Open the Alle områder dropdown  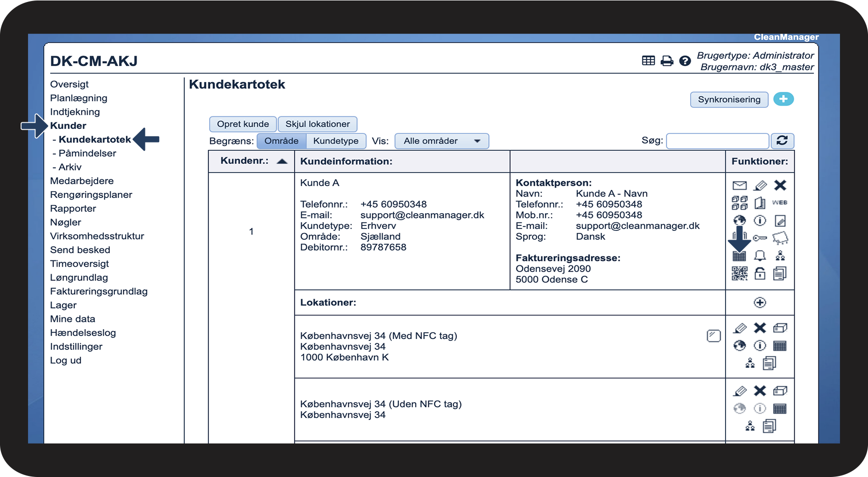point(441,141)
